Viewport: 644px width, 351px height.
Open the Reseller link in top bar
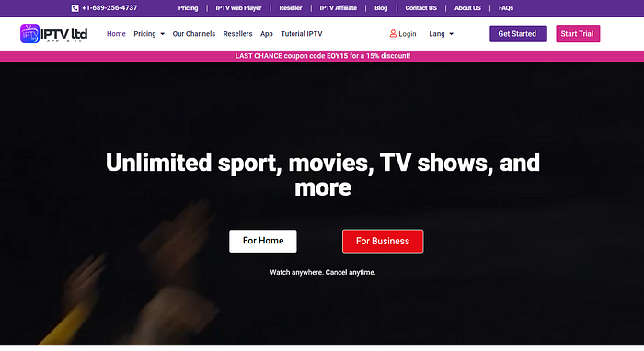291,8
